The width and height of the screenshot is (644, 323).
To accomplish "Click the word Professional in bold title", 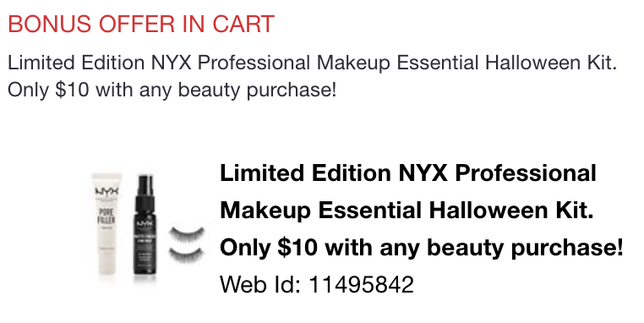I will pyautogui.click(x=526, y=172).
